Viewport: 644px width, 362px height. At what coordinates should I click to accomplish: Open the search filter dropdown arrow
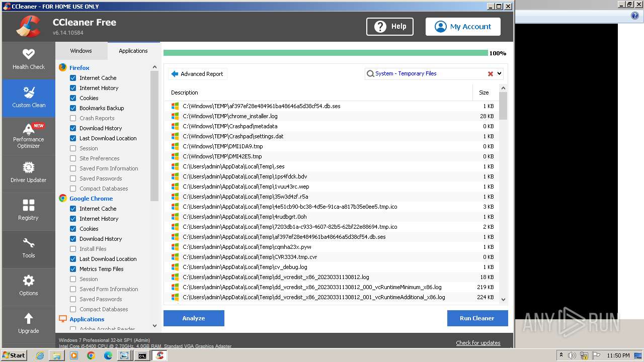[500, 73]
